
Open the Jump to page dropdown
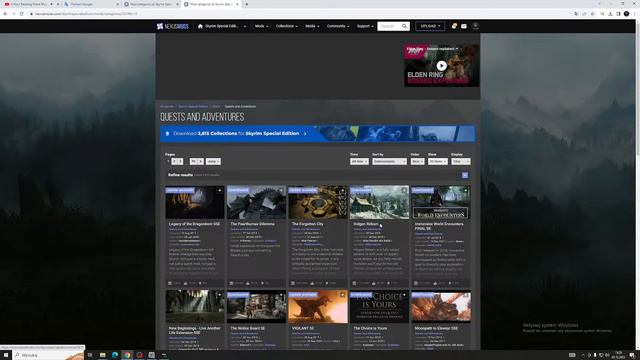tap(213, 162)
